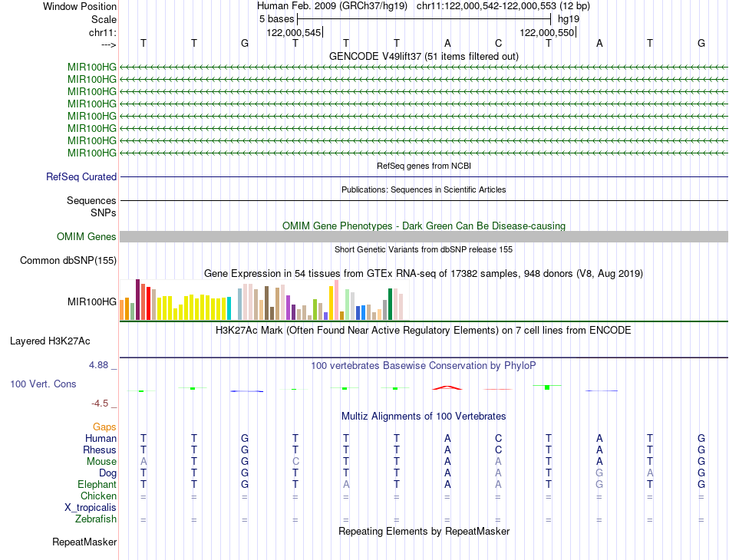
Task: Click the red PhyloP conservation peak
Action: pos(447,387)
